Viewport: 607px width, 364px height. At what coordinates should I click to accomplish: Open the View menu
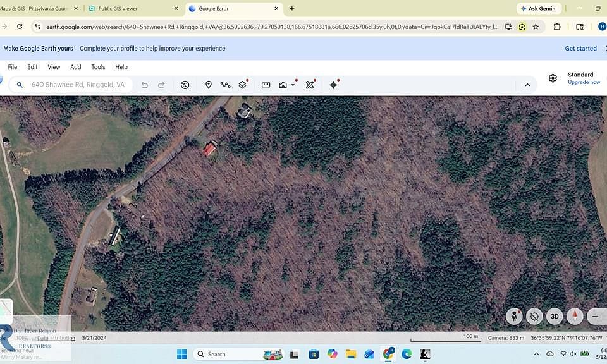[x=54, y=67]
